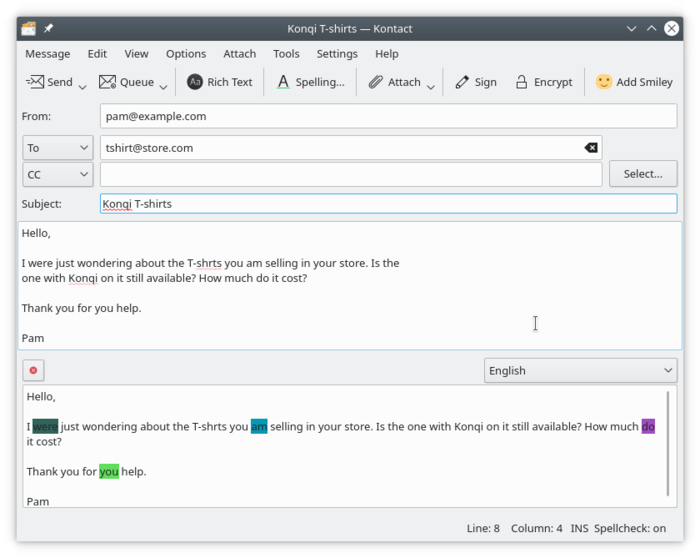The image size is (700, 558).
Task: Expand the Queue dropdown arrow
Action: pos(163,85)
